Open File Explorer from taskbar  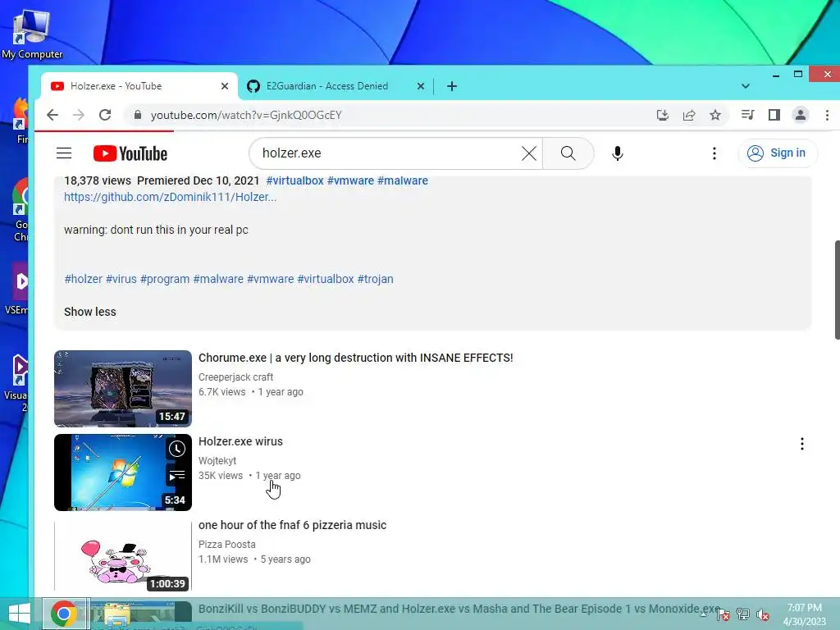pos(116,614)
